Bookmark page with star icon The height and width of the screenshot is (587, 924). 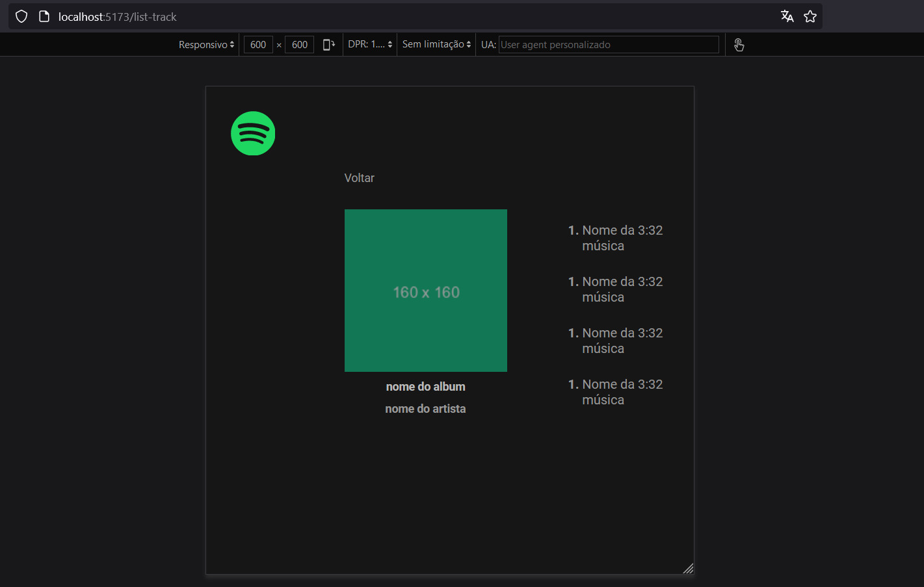pos(810,16)
